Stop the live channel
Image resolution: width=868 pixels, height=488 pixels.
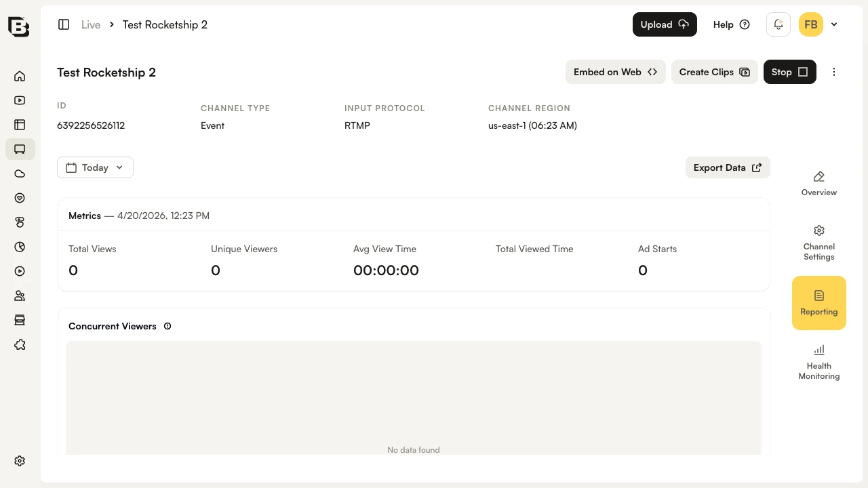(x=790, y=72)
